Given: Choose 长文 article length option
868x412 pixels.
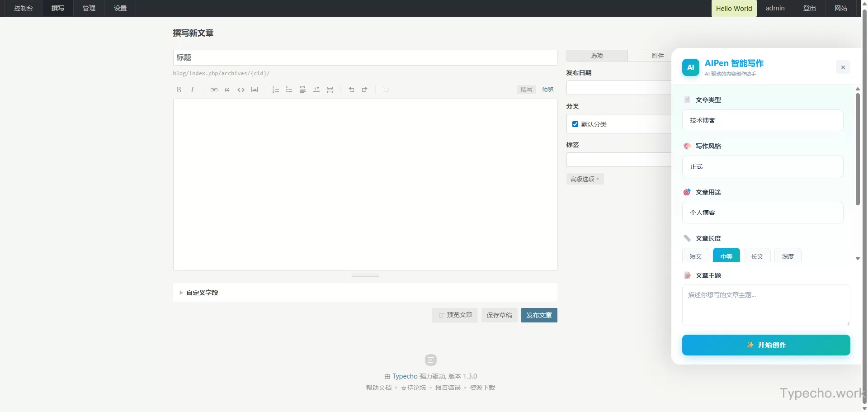Looking at the screenshot, I should (x=757, y=256).
